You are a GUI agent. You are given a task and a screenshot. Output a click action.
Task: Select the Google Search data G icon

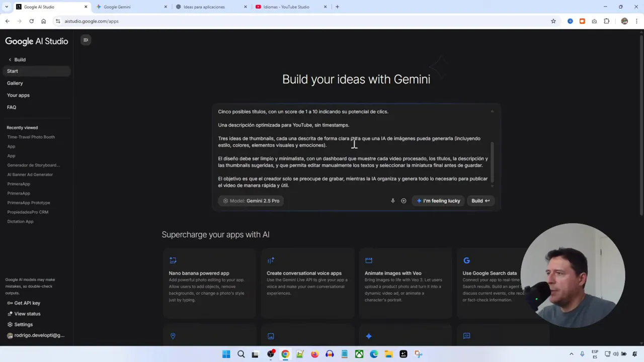tap(466, 260)
